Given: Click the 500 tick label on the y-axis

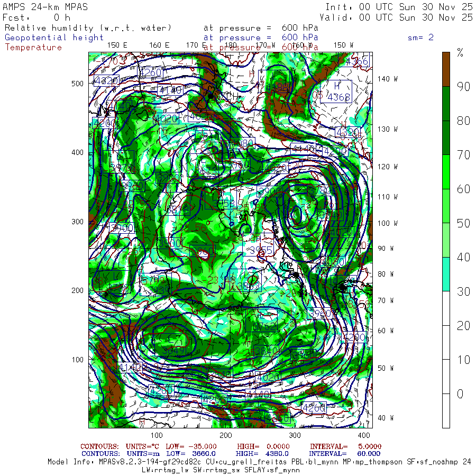Looking at the screenshot, I should pyautogui.click(x=77, y=84).
